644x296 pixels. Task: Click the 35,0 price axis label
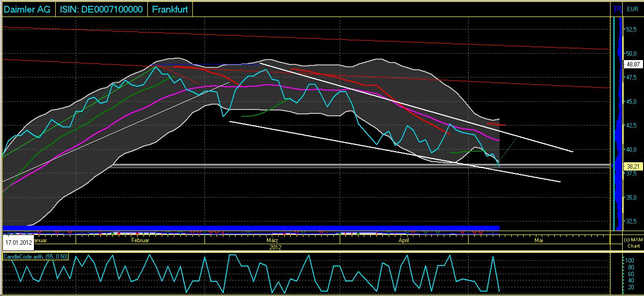(x=631, y=198)
